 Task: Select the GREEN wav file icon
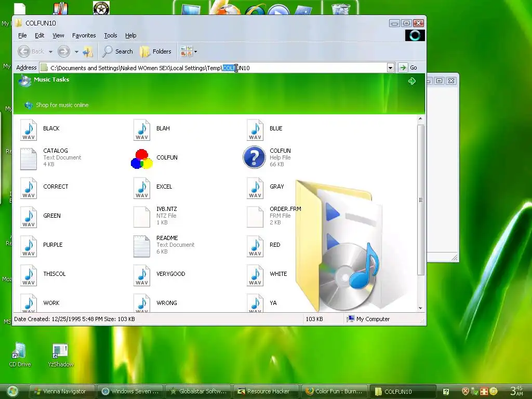point(29,217)
